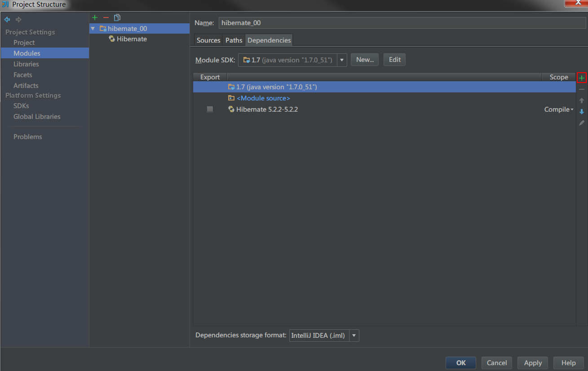Open Global Libraries settings
Screen dimensions: 588x371
(37, 117)
